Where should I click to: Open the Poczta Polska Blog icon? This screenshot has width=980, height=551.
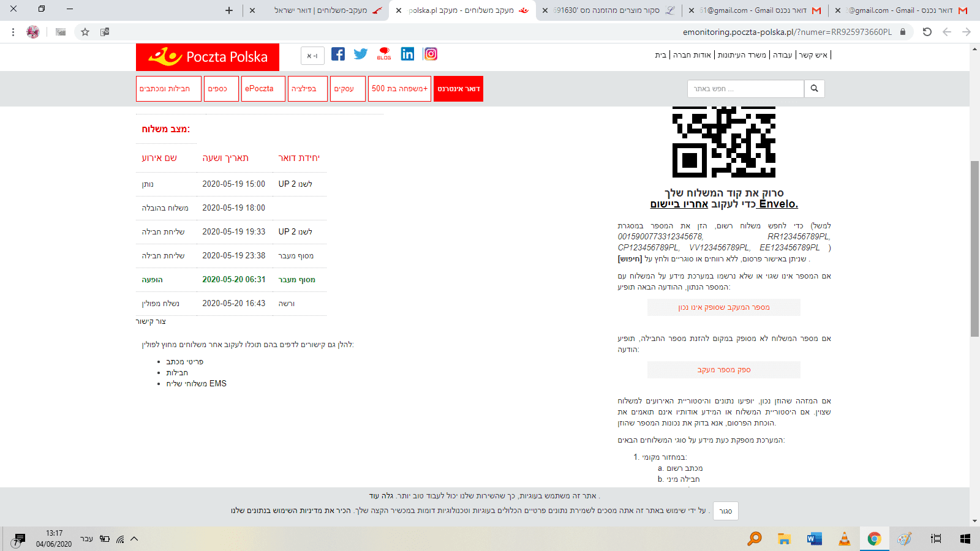click(x=384, y=54)
